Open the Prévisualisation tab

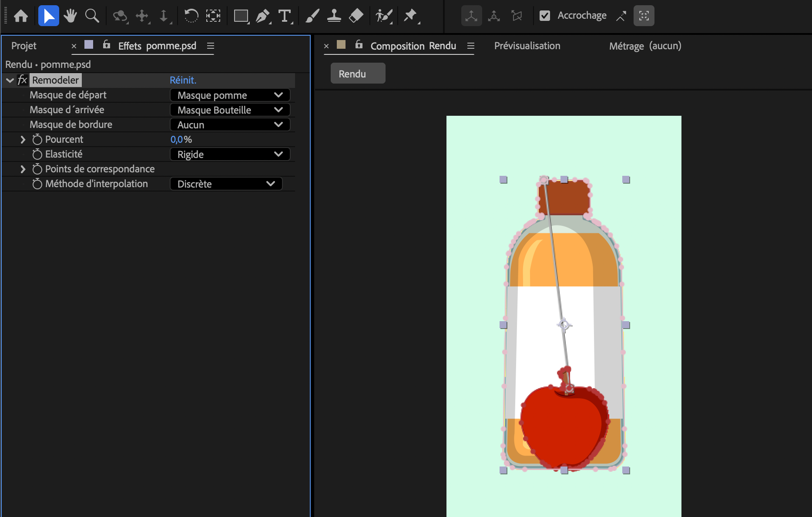coord(527,46)
